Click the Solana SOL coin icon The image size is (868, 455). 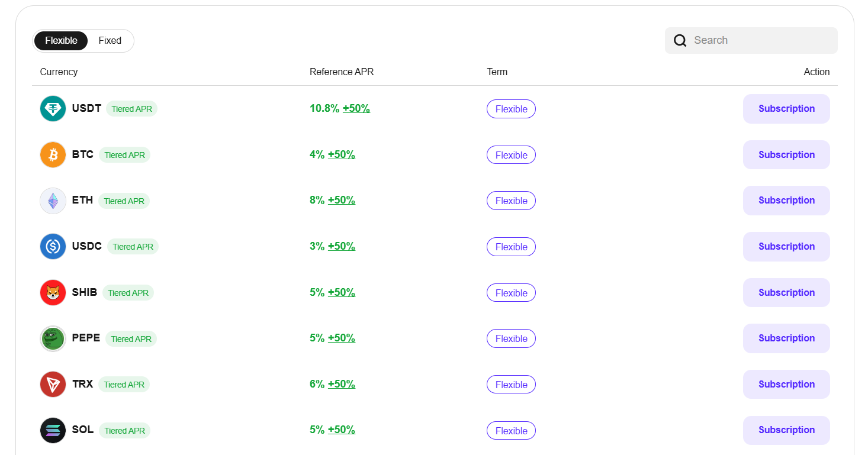(x=53, y=430)
